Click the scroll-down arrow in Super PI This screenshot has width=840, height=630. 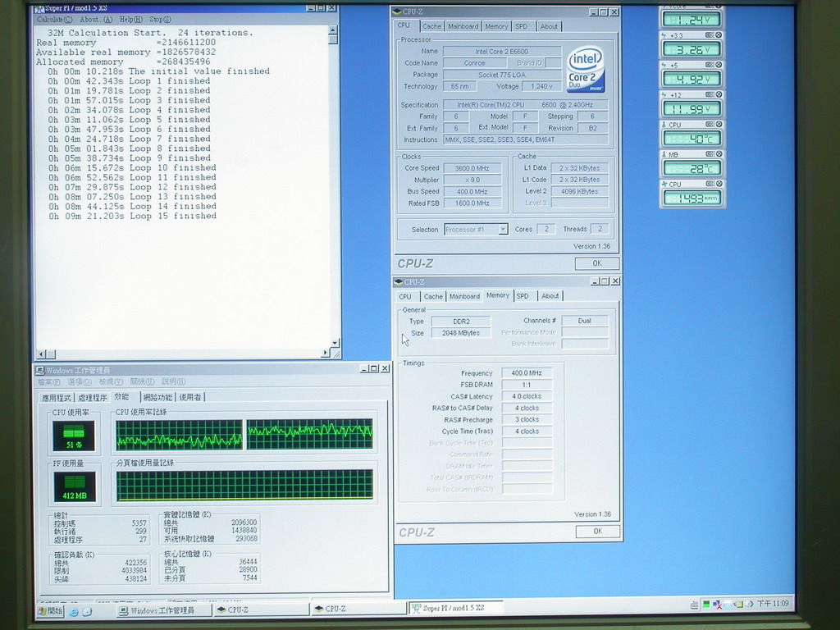(335, 343)
